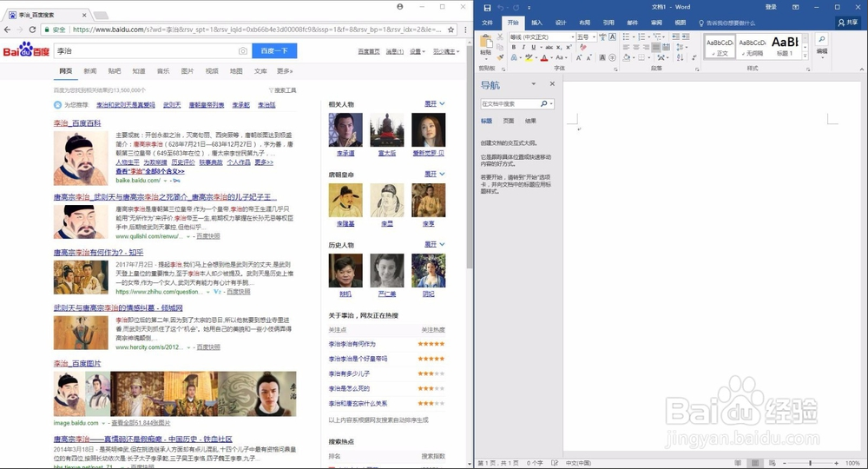Open the font size dropdown
This screenshot has width=868, height=469.
coord(594,37)
